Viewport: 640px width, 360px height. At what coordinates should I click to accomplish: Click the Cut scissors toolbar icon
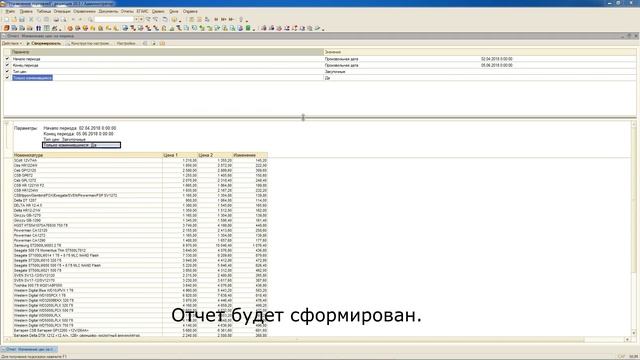pyautogui.click(x=31, y=20)
